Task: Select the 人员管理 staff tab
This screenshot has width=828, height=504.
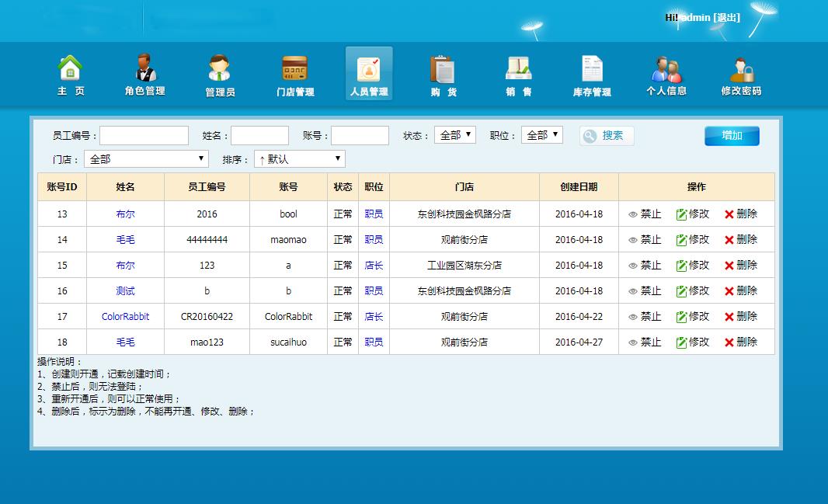Action: (369, 75)
